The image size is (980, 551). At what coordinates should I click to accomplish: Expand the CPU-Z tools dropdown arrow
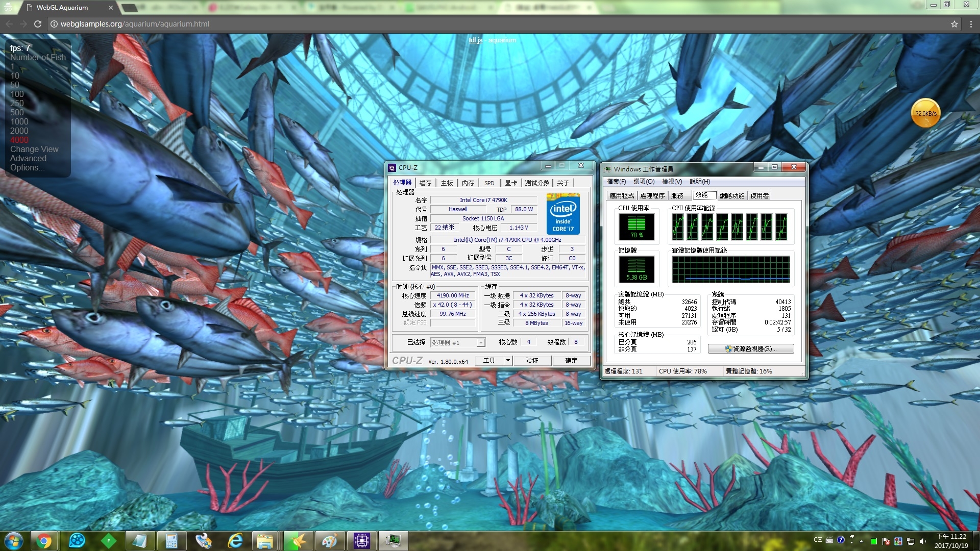click(x=508, y=360)
